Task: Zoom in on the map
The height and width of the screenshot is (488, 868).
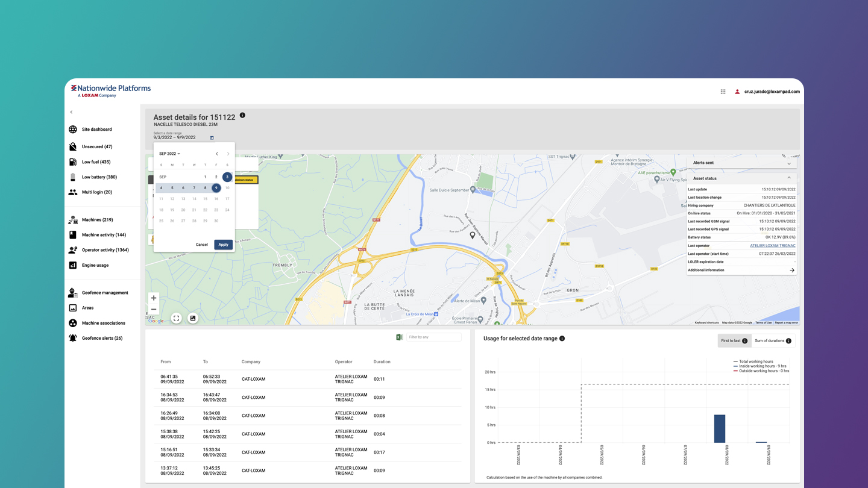Action: tap(154, 298)
